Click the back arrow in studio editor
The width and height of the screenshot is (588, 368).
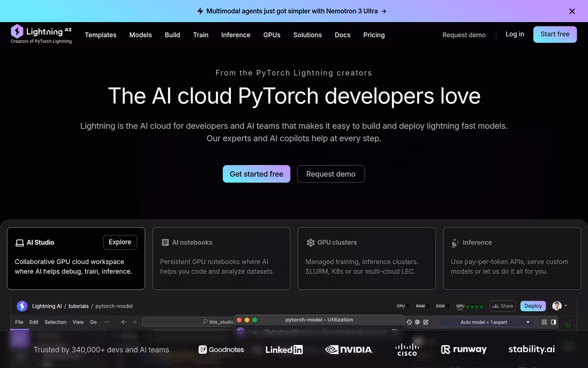coord(124,322)
